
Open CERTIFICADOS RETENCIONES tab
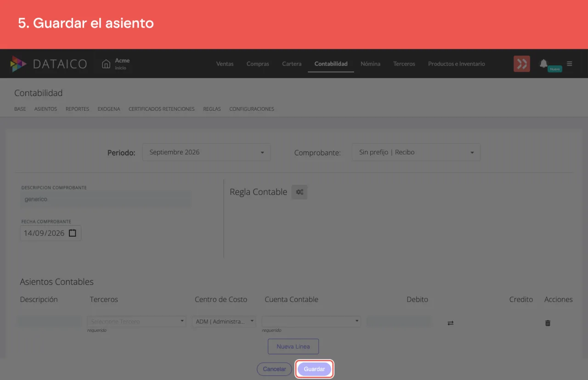pos(162,109)
